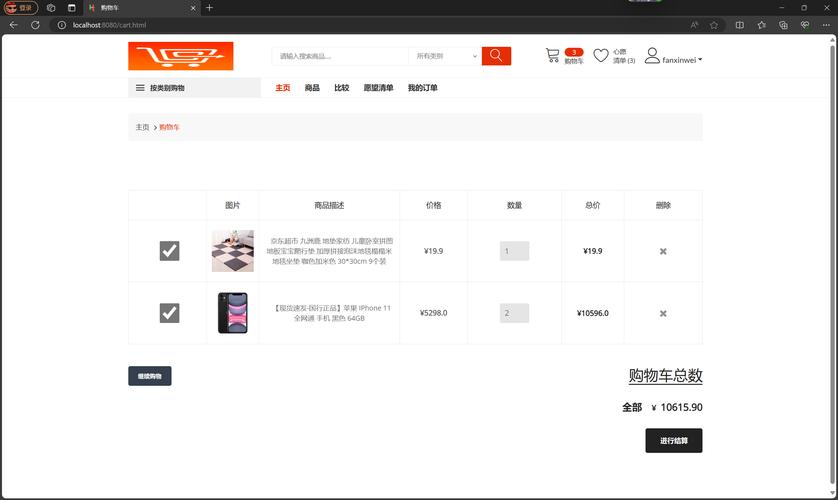Open the tab actions menu icon

tap(72, 7)
